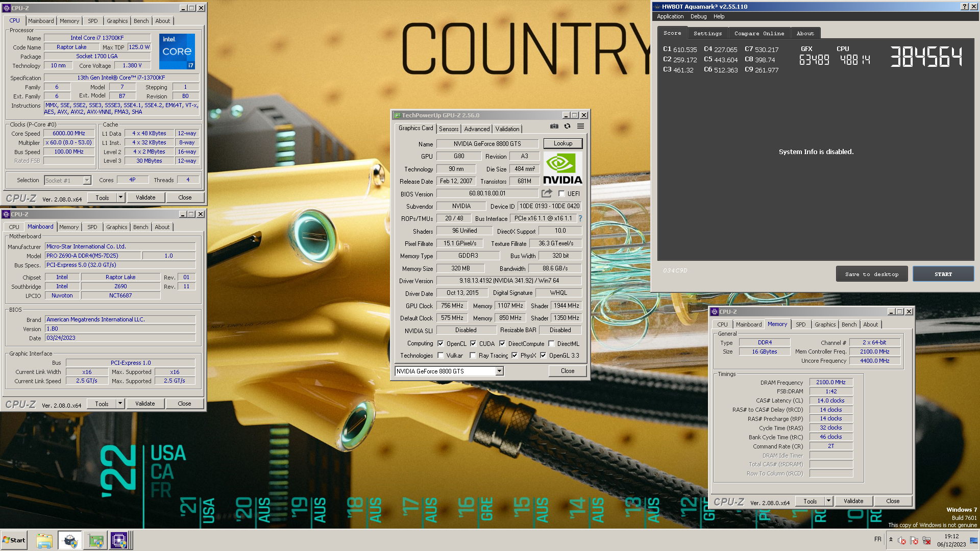Screen dimensions: 980x551
Task: Click the GPU name field NVIDIA GeForce 8800 GTS
Action: click(487, 144)
